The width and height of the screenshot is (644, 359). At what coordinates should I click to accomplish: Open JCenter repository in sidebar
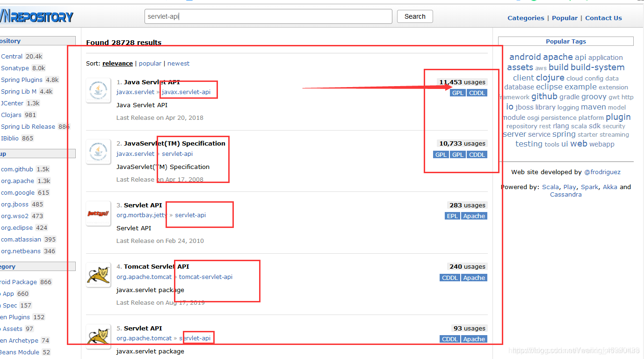click(x=13, y=103)
